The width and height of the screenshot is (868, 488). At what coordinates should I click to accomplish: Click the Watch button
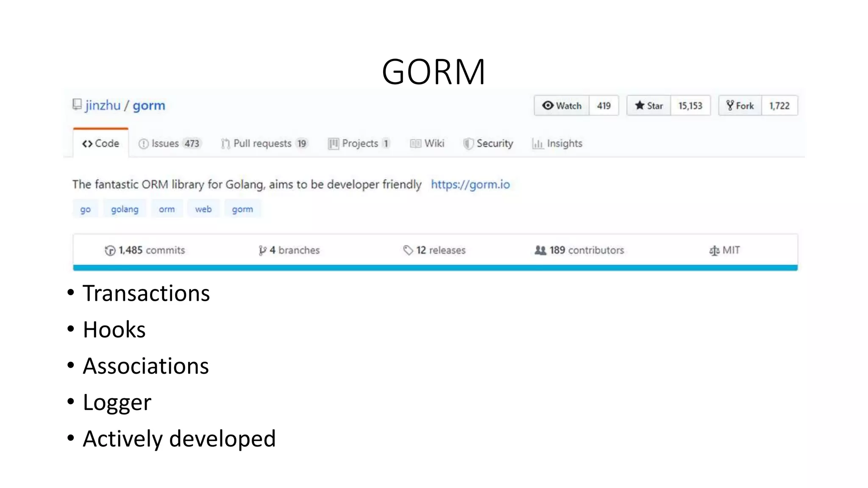click(x=562, y=105)
